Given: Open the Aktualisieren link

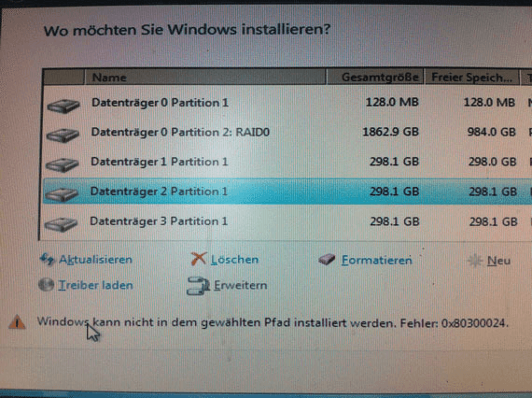Looking at the screenshot, I should [x=96, y=260].
